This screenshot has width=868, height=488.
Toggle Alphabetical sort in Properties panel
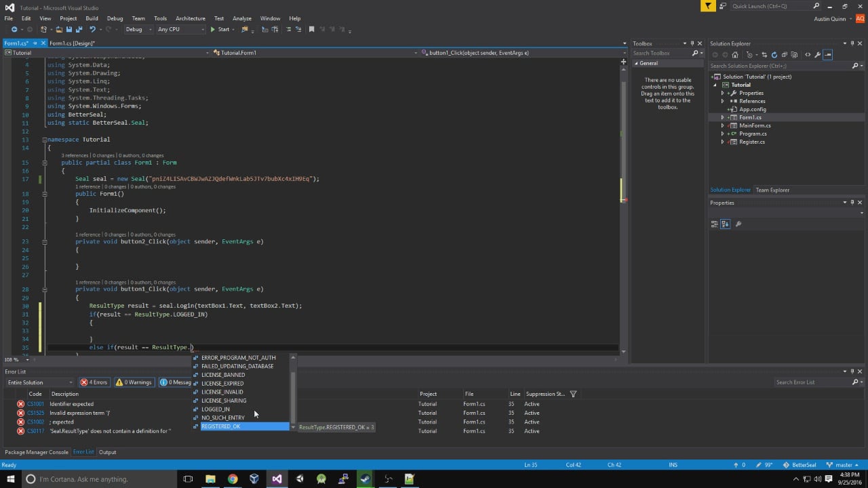[x=725, y=224]
